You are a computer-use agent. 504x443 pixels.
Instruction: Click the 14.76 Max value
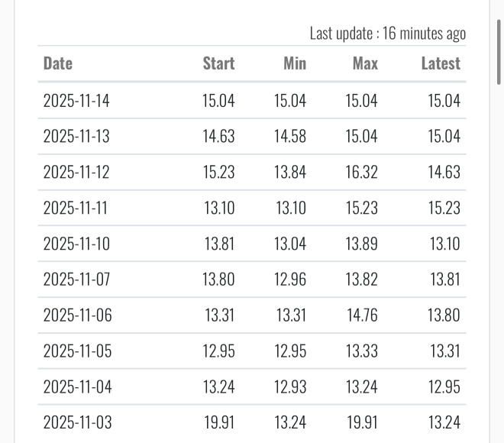[361, 315]
